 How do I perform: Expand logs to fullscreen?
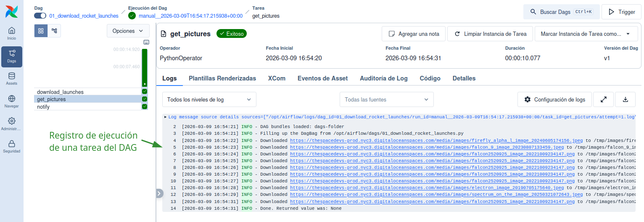(603, 99)
